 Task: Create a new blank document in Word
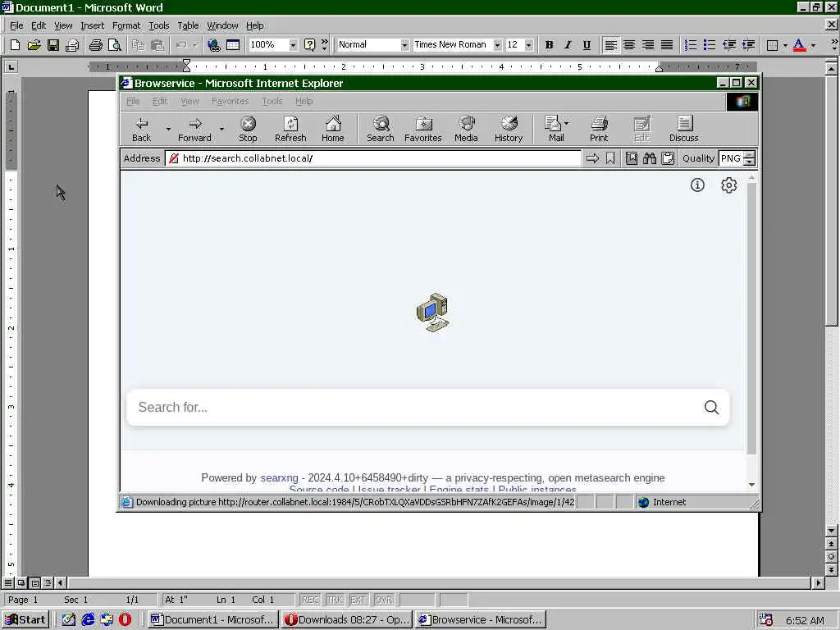15,45
